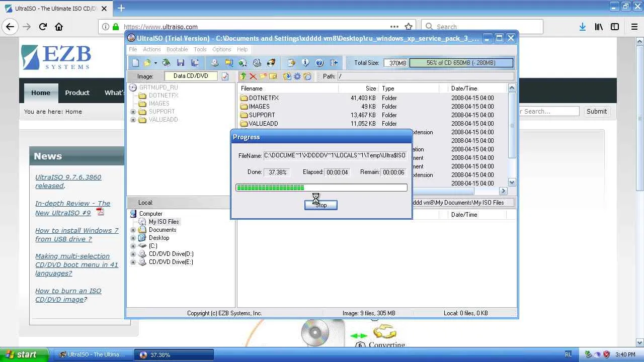The image size is (644, 362).
Task: Click the Burn CD/DVD Image icon
Action: (271, 63)
